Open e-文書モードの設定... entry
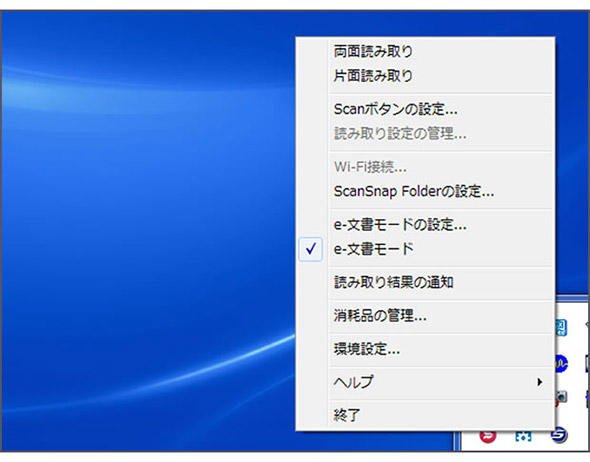Screen dimensions: 590x462 coord(425,225)
